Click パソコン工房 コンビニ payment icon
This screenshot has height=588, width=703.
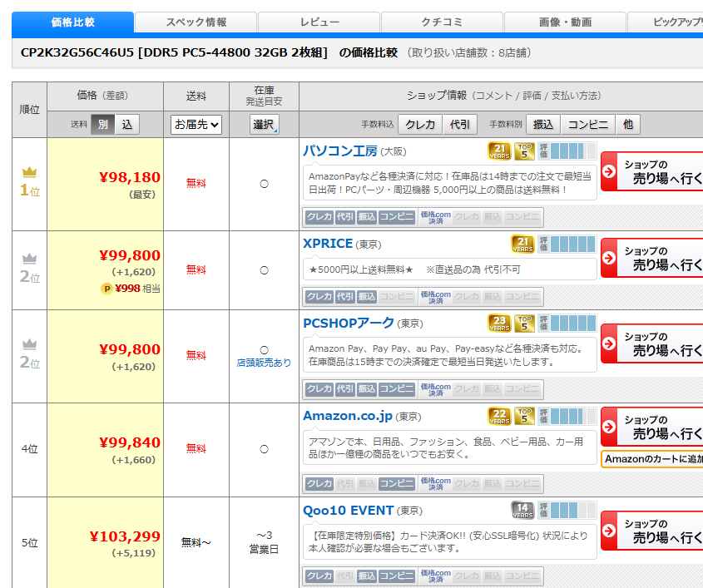pyautogui.click(x=397, y=217)
